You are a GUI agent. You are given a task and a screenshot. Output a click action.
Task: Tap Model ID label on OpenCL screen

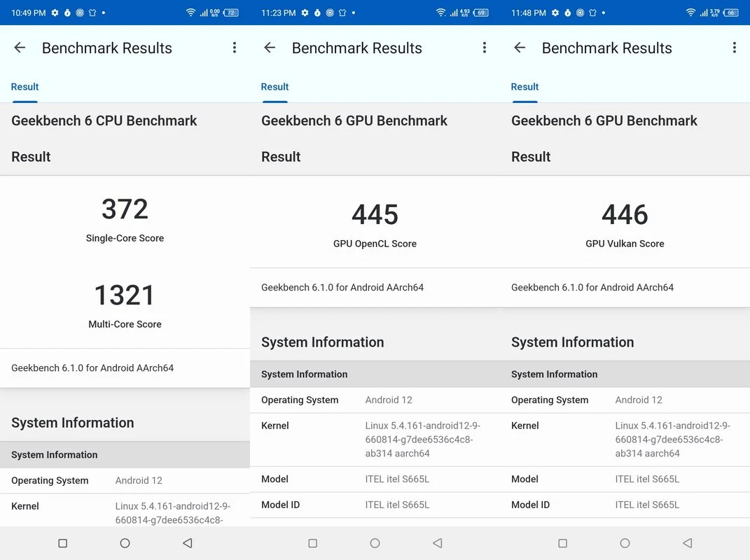pos(280,505)
